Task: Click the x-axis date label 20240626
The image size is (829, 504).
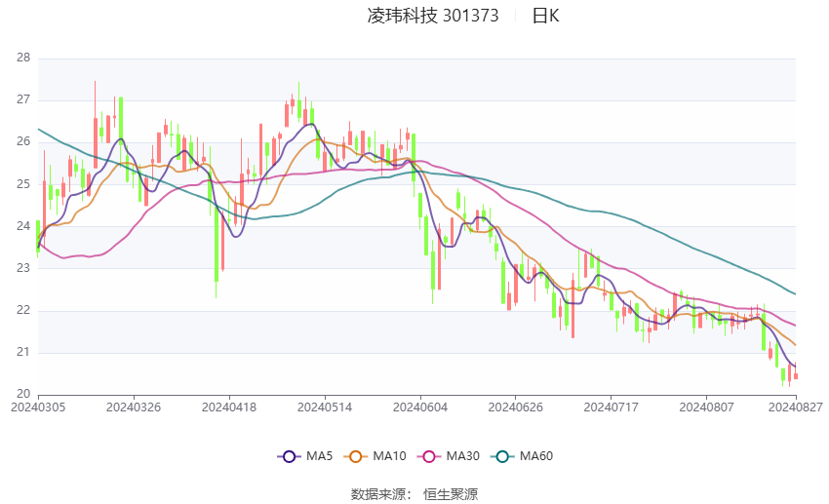Action: point(516,407)
